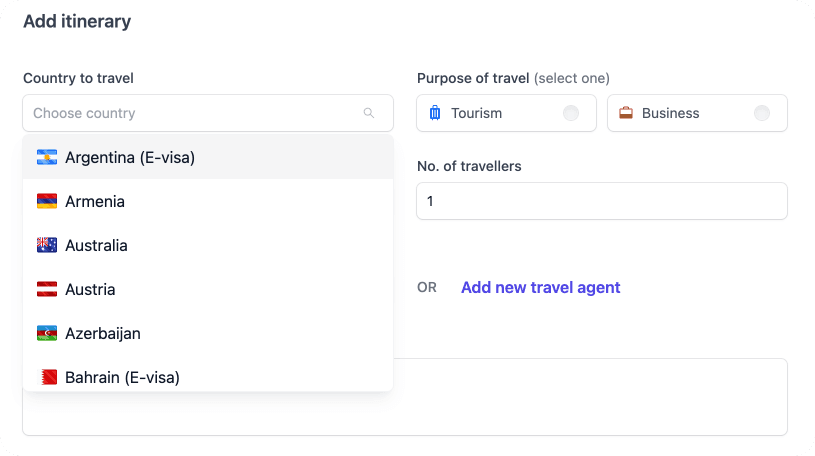Viewport: 815px width, 456px height.
Task: Choose Argentina (E-visa) from the list
Action: coord(130,157)
